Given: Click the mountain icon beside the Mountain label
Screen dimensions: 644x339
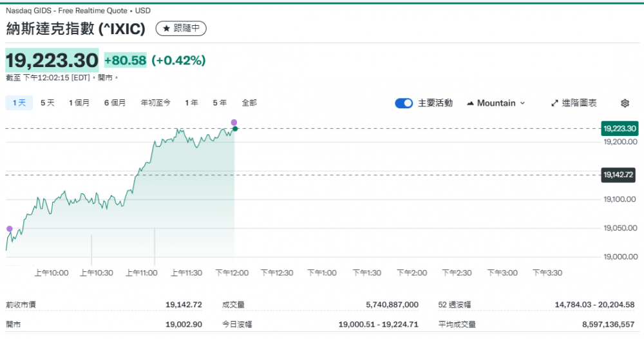Looking at the screenshot, I should pos(470,103).
